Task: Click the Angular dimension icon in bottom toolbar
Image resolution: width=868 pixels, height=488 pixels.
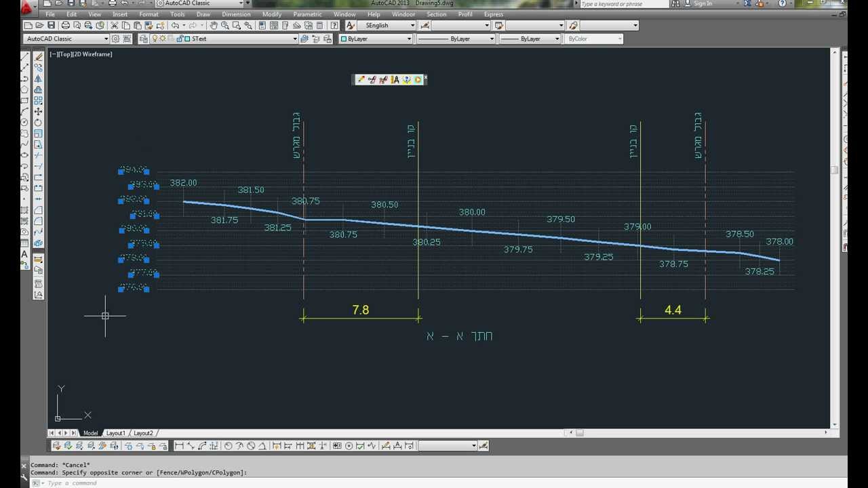Action: (262, 445)
